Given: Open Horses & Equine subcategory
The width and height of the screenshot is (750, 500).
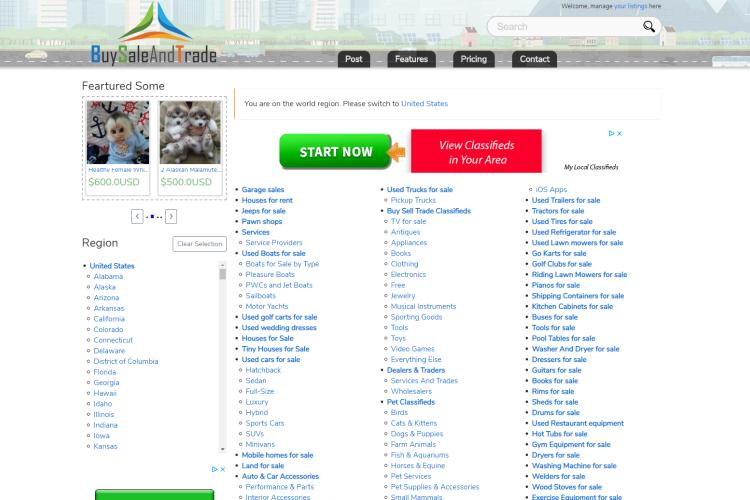Looking at the screenshot, I should [418, 466].
